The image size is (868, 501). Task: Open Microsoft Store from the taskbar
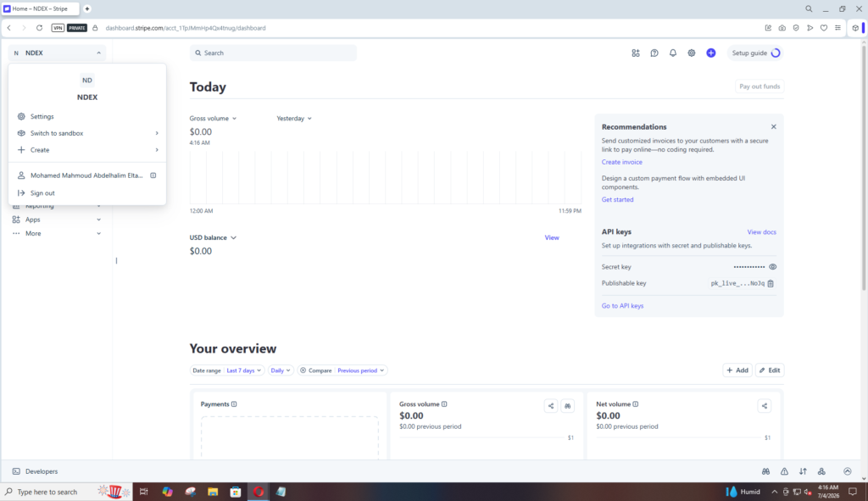click(236, 492)
